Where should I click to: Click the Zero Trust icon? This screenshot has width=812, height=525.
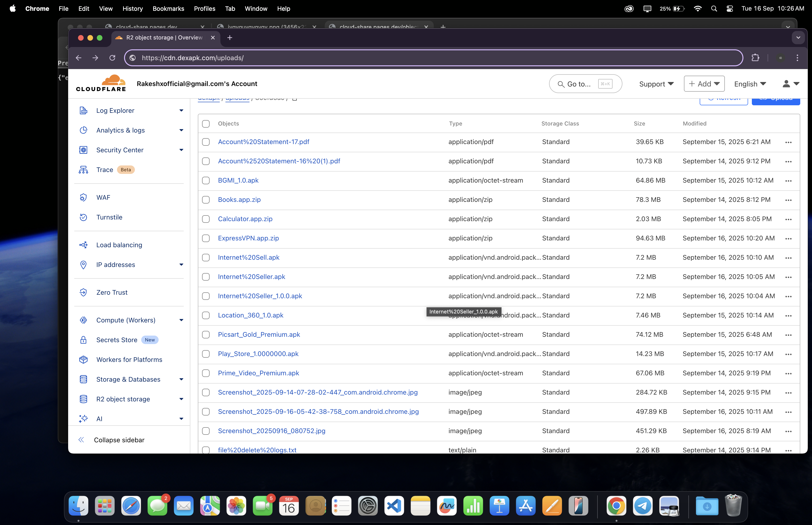[x=83, y=292]
